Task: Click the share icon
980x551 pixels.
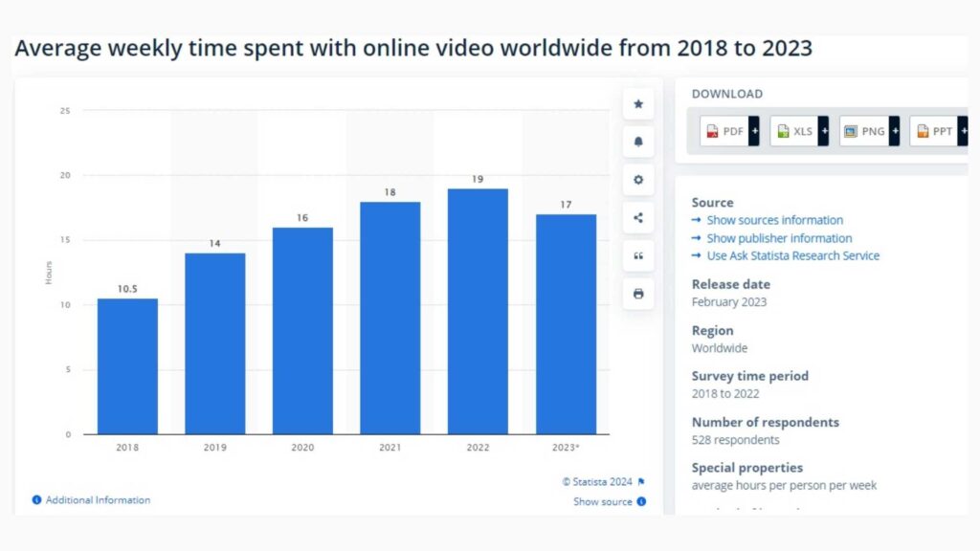Action: (638, 218)
